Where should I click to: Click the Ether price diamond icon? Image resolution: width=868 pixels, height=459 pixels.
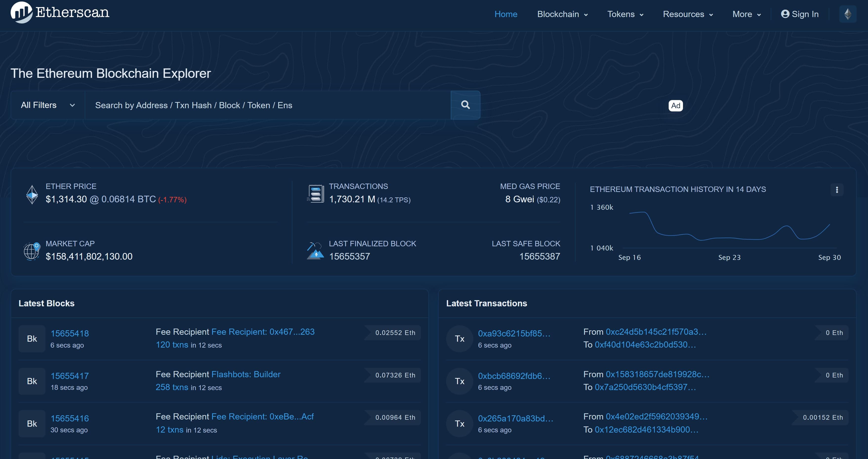tap(32, 194)
